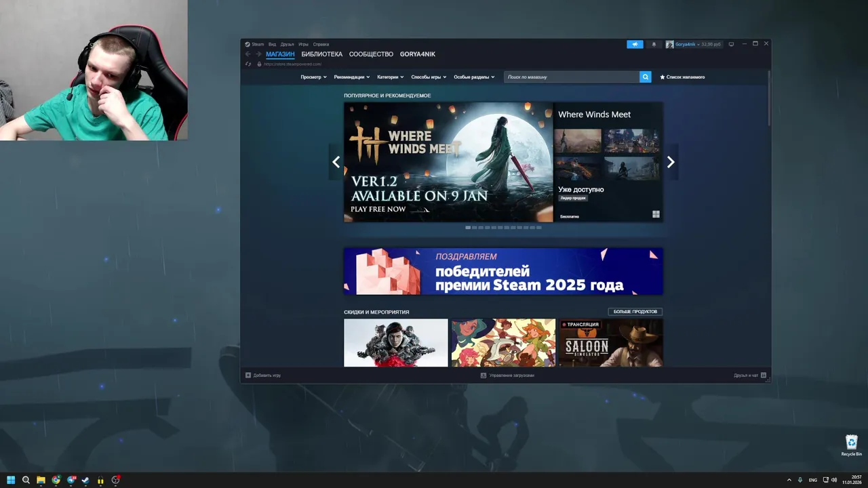This screenshot has height=488, width=868.
Task: Click the Add a game plus icon
Action: point(248,375)
